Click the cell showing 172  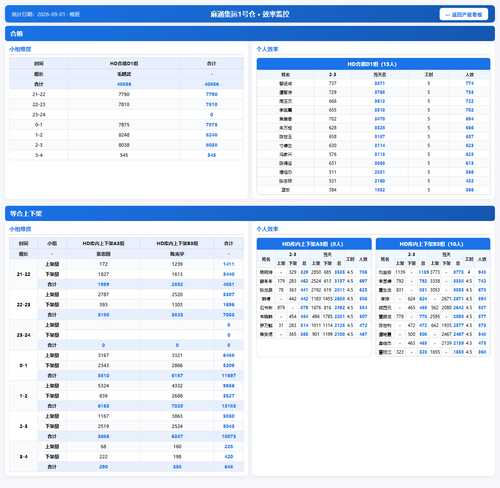click(x=103, y=264)
